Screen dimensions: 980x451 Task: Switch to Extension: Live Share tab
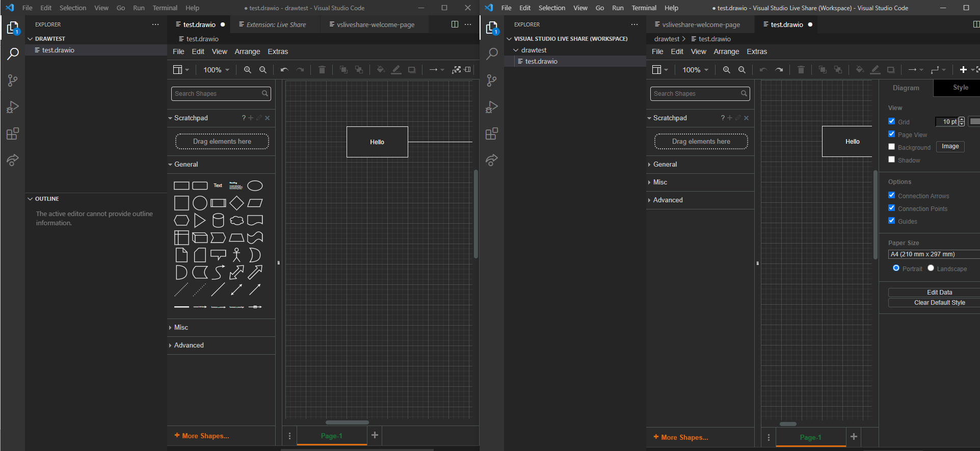pyautogui.click(x=276, y=24)
